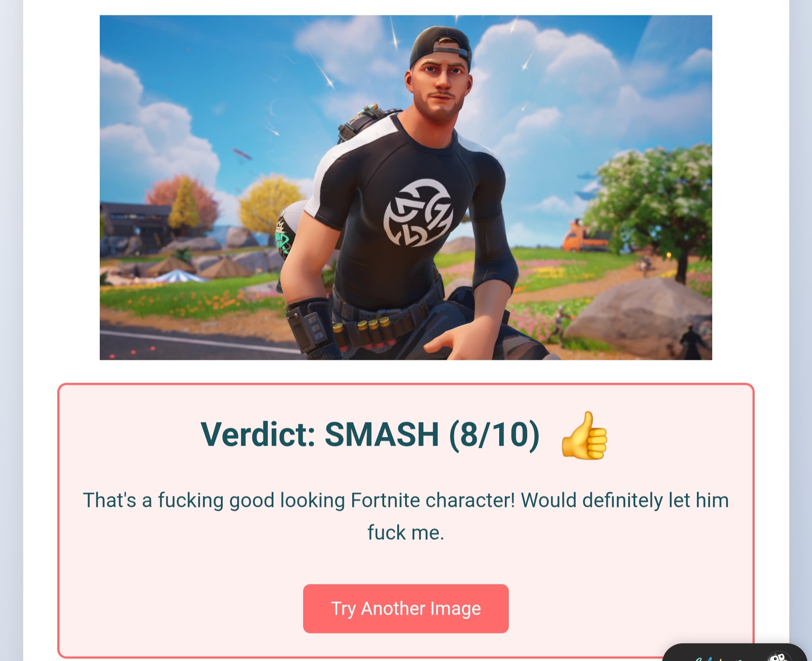The image size is (812, 661).
Task: Open the dark floating badge at the bottom corner
Action: (735, 652)
